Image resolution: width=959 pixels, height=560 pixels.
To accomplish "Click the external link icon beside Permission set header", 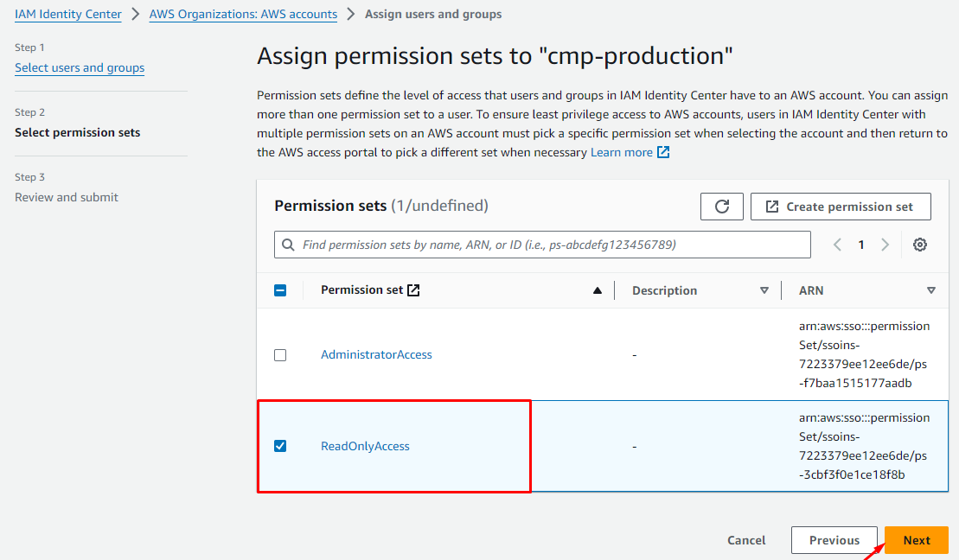I will pyautogui.click(x=413, y=290).
